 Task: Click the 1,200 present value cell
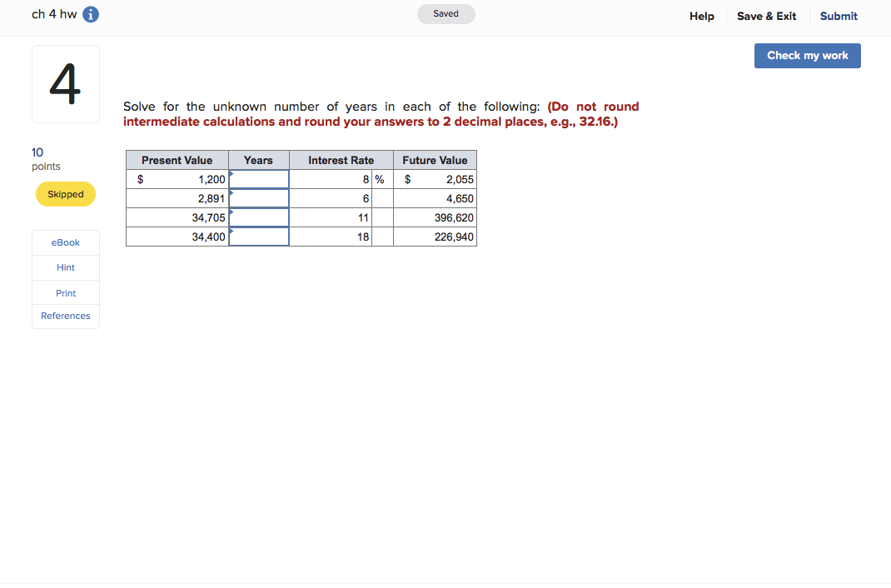[177, 180]
